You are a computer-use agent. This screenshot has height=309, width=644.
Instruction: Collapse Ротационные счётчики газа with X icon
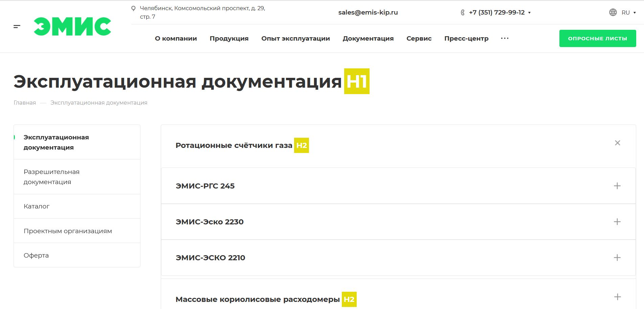618,143
